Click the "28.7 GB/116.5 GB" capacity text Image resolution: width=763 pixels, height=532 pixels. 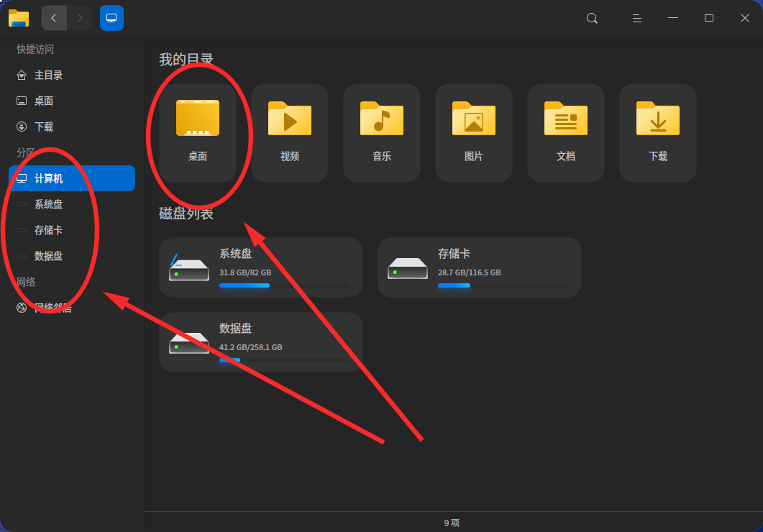469,272
